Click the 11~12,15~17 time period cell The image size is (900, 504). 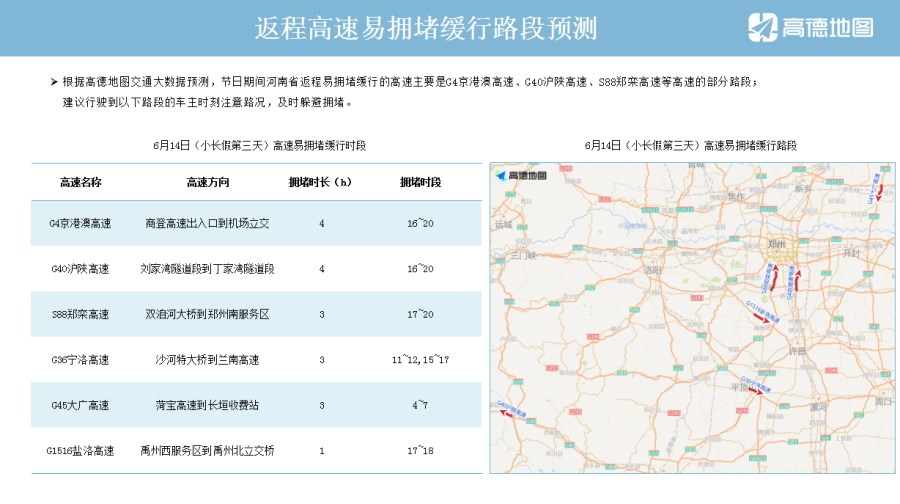pyautogui.click(x=420, y=359)
